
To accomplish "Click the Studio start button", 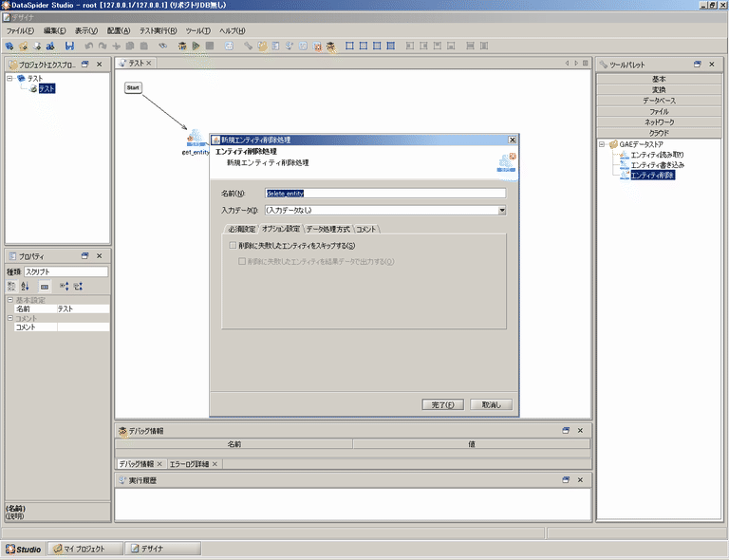I will tap(23, 549).
